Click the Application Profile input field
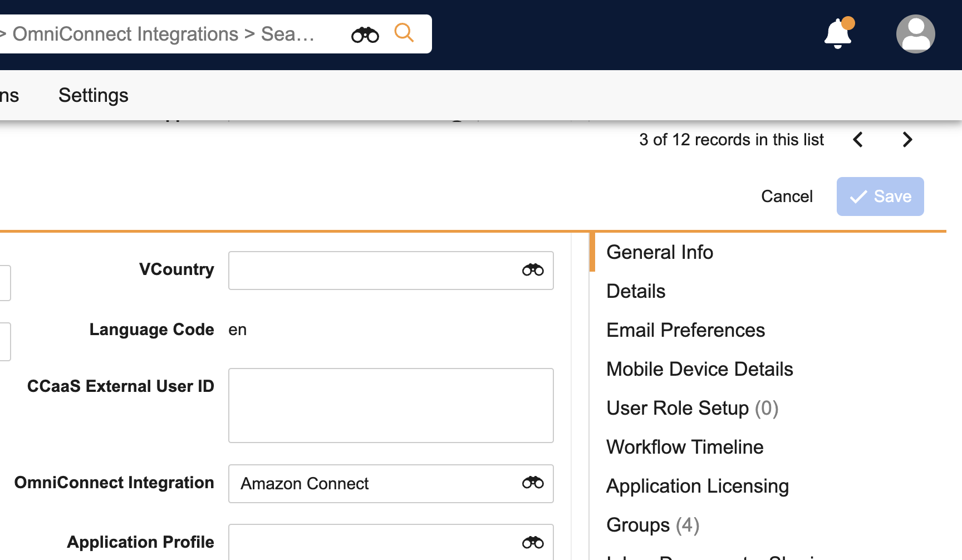The height and width of the screenshot is (560, 962). (391, 542)
